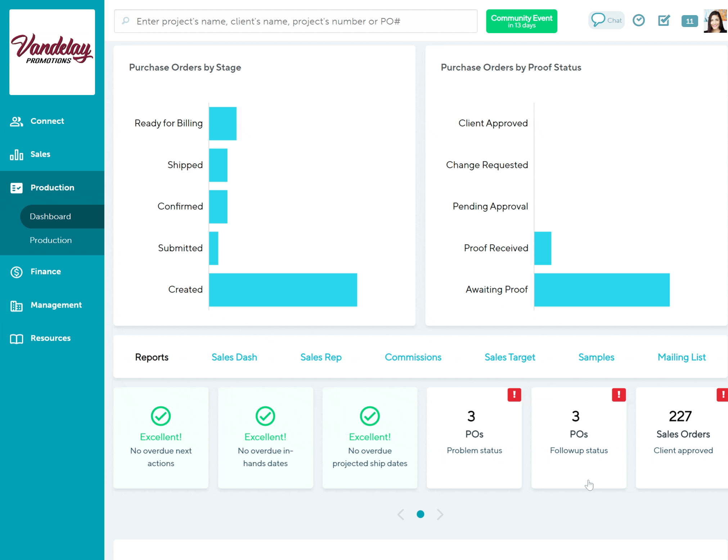Collapse the Production sidebar section

pos(52,188)
